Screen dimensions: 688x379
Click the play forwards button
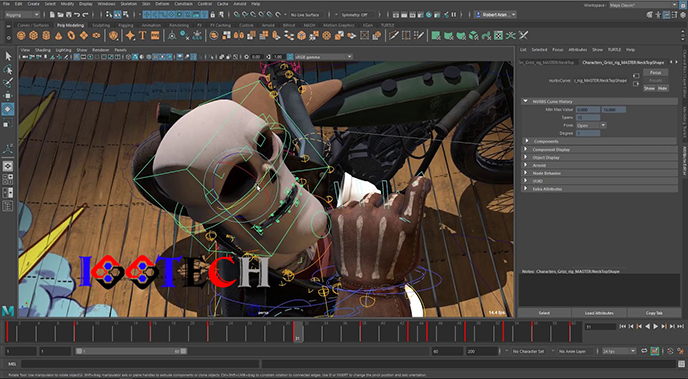pos(656,326)
